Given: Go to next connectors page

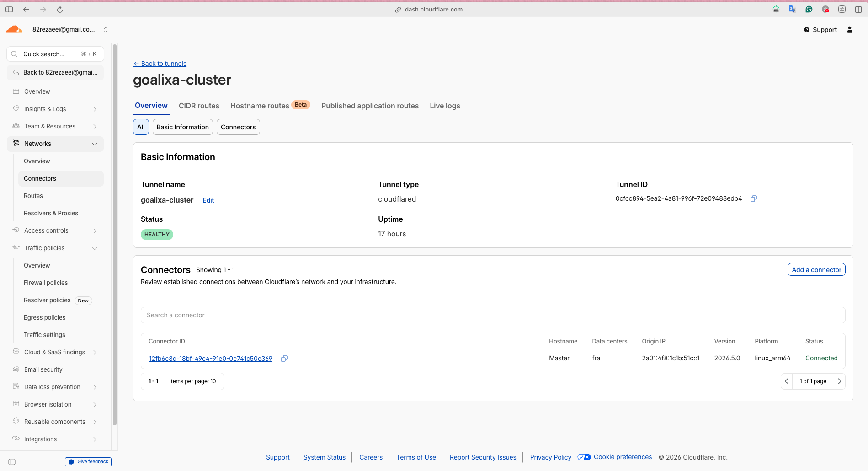Looking at the screenshot, I should [840, 381].
